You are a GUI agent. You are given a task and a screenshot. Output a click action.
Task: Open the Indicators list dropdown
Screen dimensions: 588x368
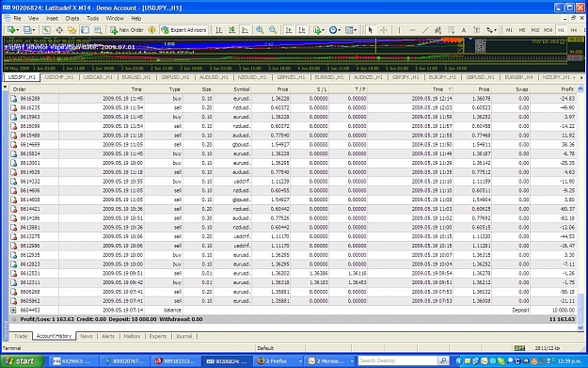tap(318, 30)
